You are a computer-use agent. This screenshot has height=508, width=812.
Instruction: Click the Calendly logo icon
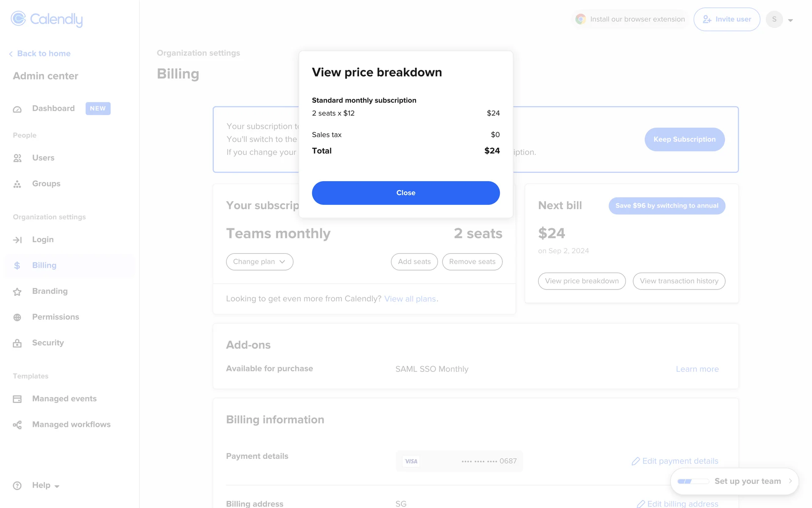coord(18,19)
